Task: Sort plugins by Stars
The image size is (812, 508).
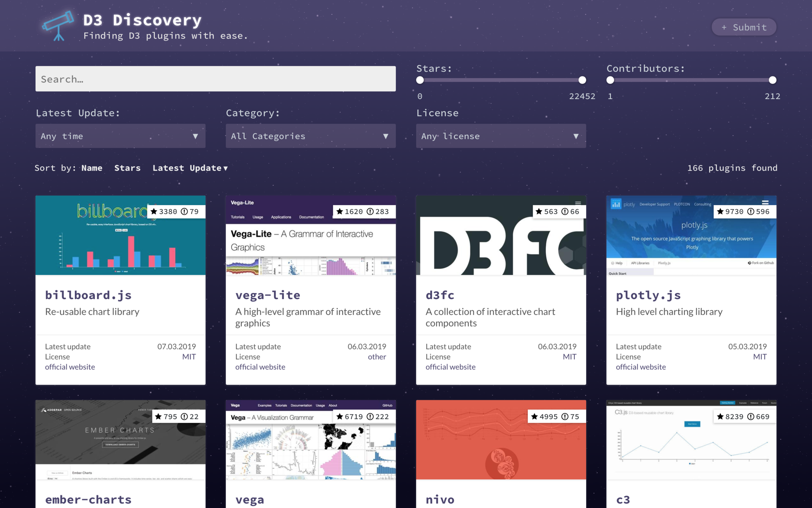Action: (x=127, y=168)
